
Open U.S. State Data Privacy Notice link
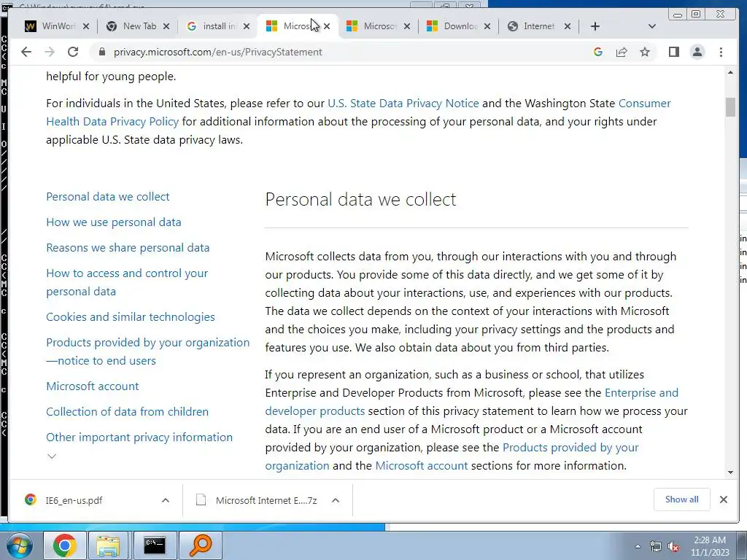click(403, 104)
